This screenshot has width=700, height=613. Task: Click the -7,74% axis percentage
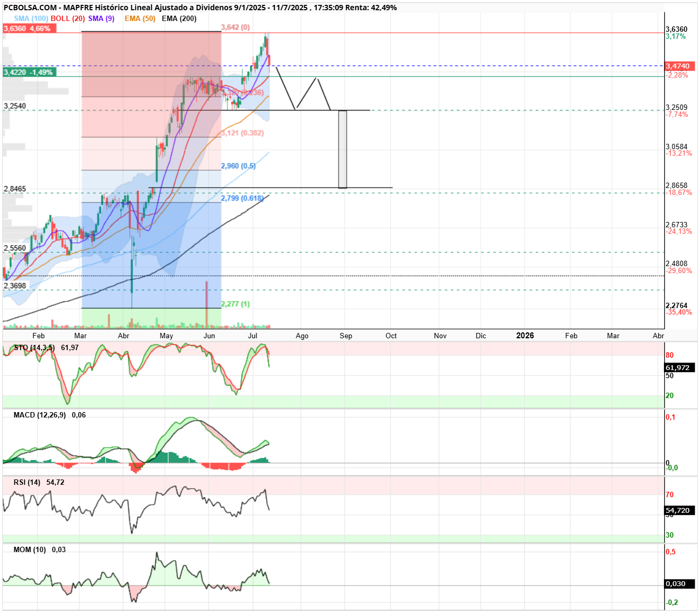coord(677,115)
